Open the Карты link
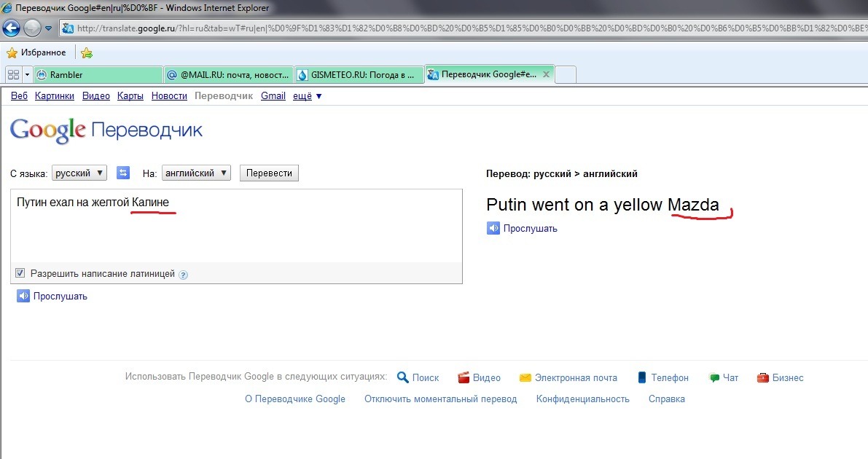 click(x=130, y=95)
